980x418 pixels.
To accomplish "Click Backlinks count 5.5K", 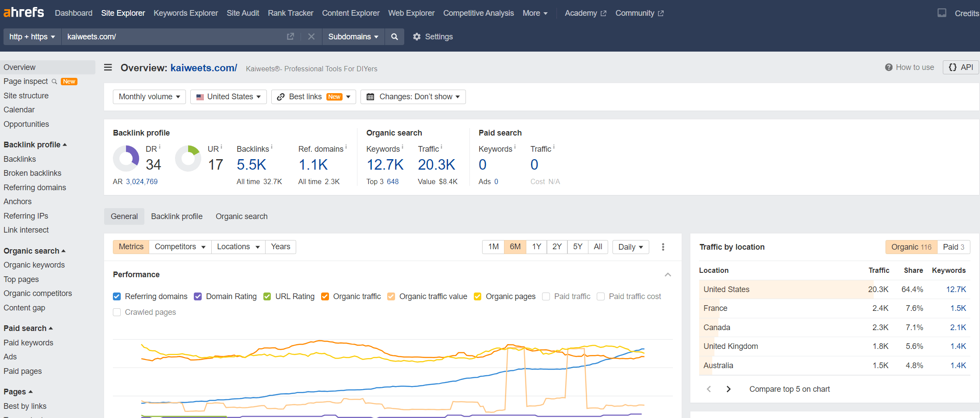I will [x=252, y=165].
